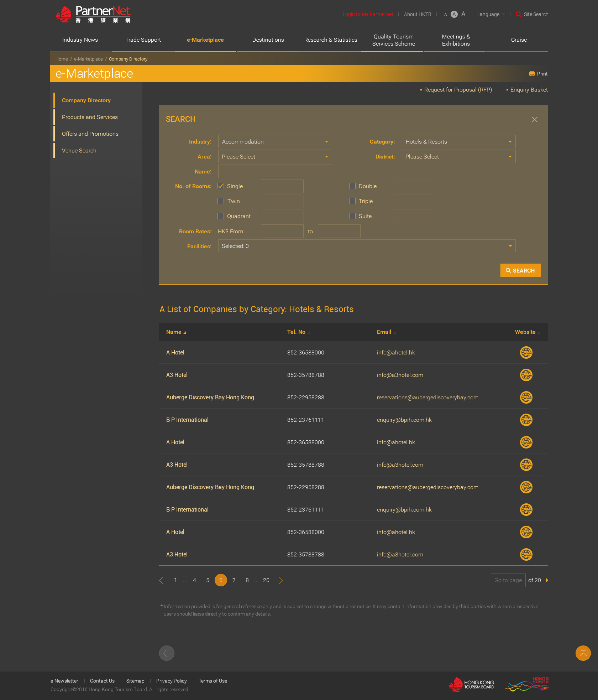This screenshot has width=598, height=700.
Task: Open Destinations in main navigation
Action: click(268, 40)
